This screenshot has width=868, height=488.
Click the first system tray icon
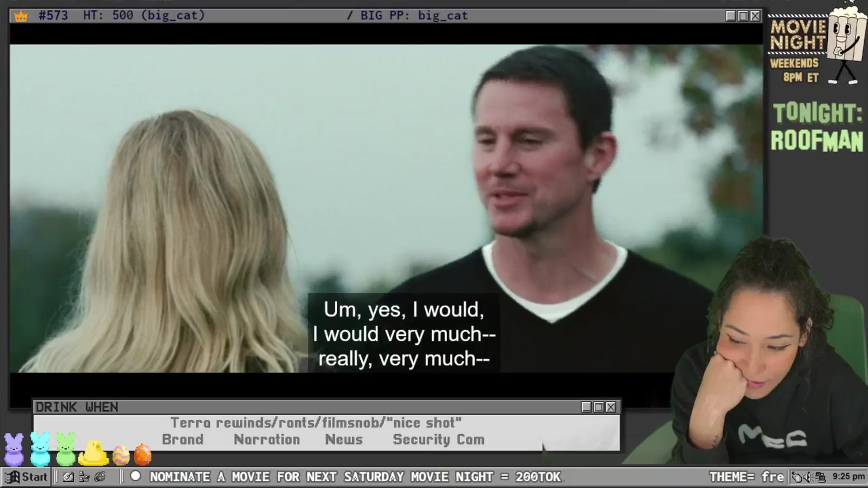click(x=797, y=477)
